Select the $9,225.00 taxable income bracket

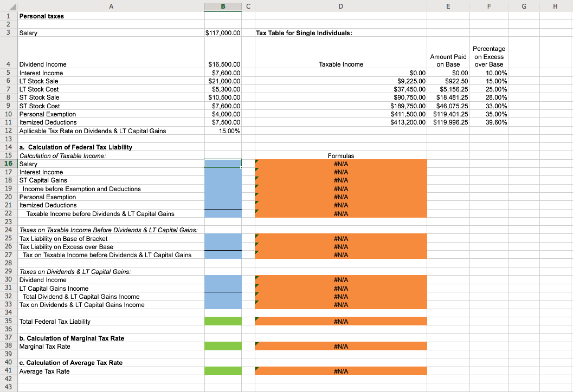coord(340,81)
